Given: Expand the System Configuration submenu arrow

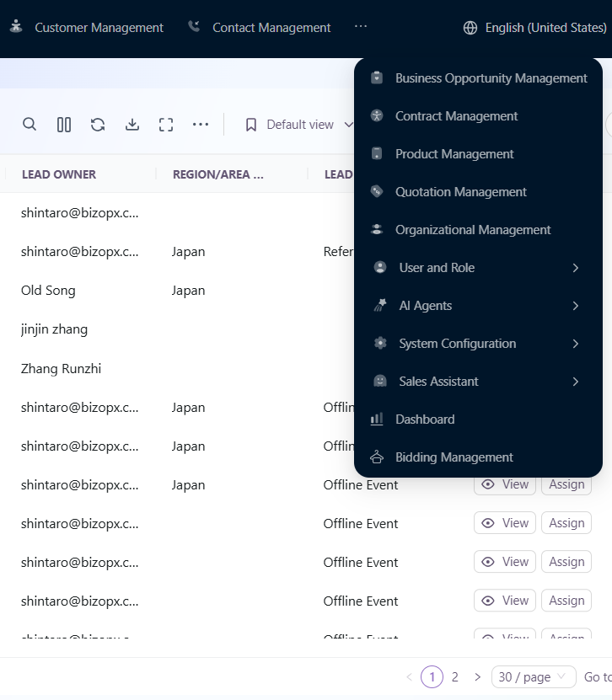Looking at the screenshot, I should pyautogui.click(x=576, y=344).
